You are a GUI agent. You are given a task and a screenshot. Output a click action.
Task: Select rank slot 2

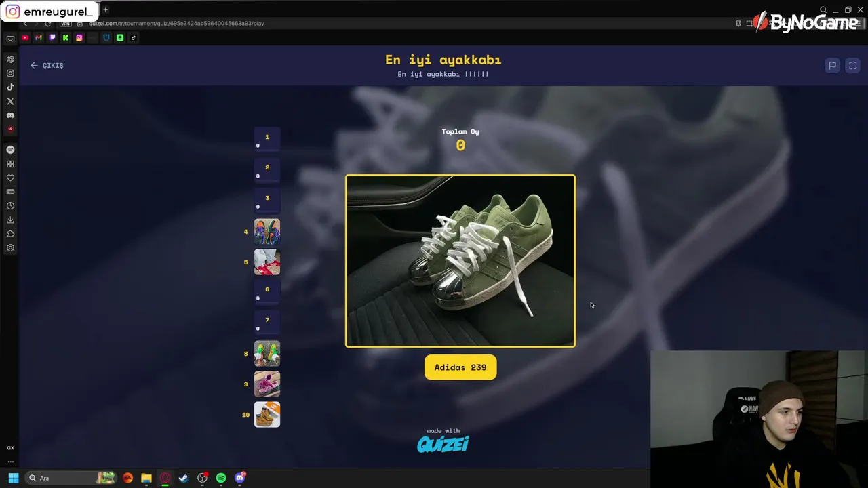[x=267, y=171]
